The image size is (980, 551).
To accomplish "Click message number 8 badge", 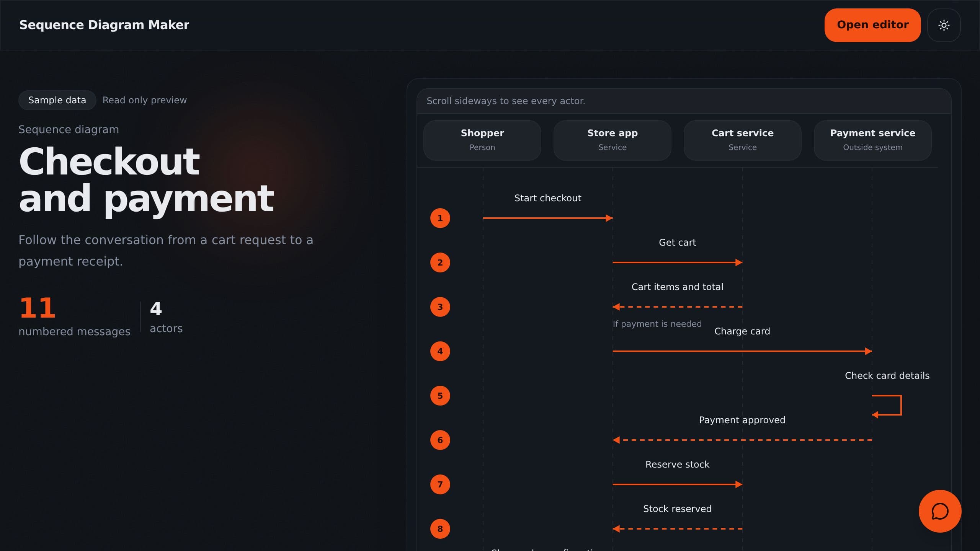I will point(440,529).
